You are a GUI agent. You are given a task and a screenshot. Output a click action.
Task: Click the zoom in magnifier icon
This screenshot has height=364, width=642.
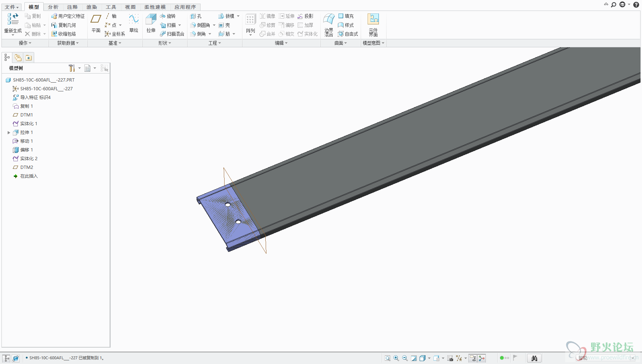[396, 358]
